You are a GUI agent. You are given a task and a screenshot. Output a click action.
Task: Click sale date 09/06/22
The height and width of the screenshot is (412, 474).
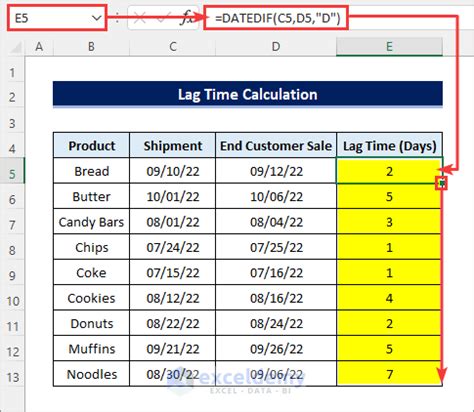click(276, 374)
